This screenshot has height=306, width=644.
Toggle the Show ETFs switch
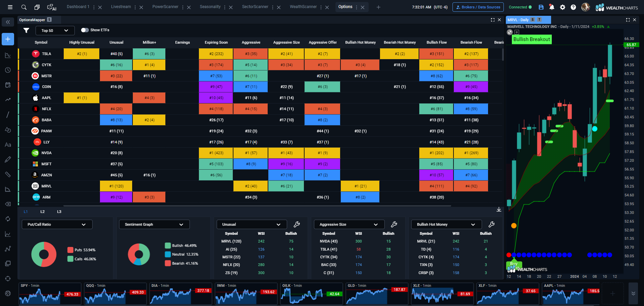coord(85,30)
